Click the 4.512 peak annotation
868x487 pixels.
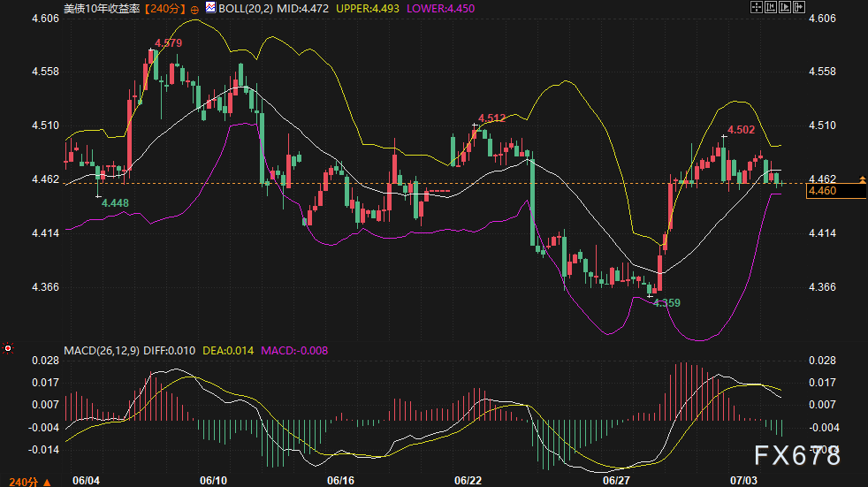point(491,118)
